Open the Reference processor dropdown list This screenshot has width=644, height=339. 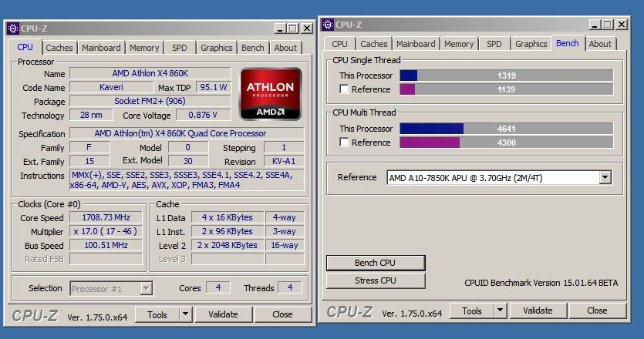pos(605,178)
